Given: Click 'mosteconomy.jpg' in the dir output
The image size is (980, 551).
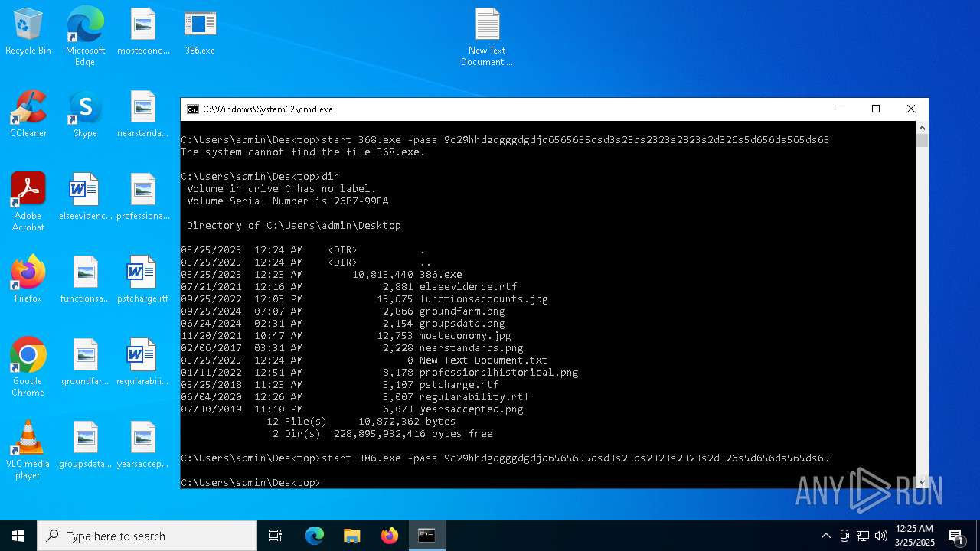Looking at the screenshot, I should [465, 336].
